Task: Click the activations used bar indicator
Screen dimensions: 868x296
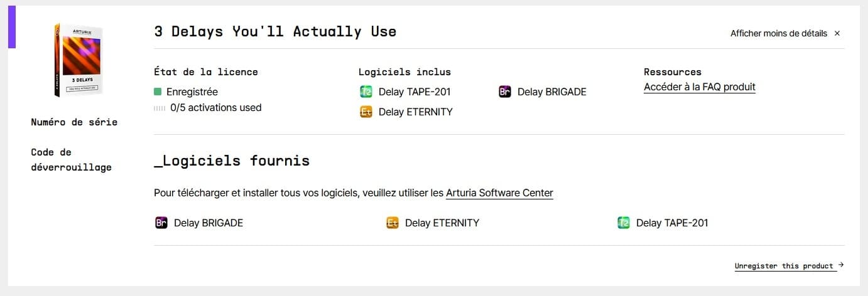Action: (x=160, y=108)
